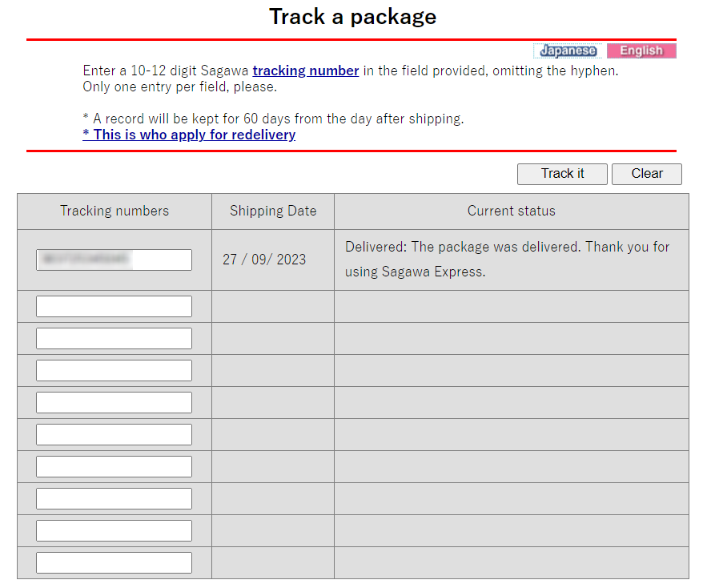This screenshot has height=588, width=715.
Task: Select the ninth tracking number field
Action: (x=114, y=531)
